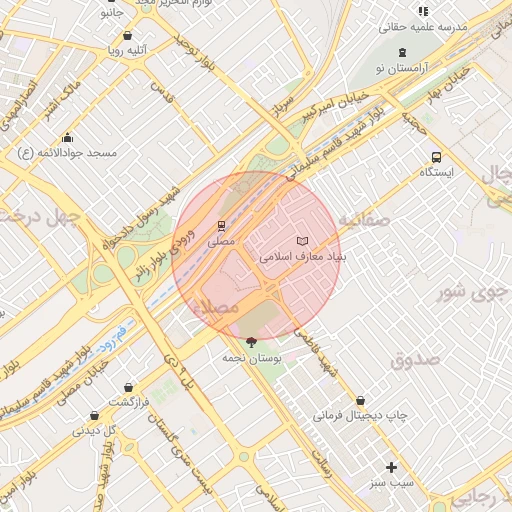
Task: Click the مصلی metro station icon
Action: (221, 226)
